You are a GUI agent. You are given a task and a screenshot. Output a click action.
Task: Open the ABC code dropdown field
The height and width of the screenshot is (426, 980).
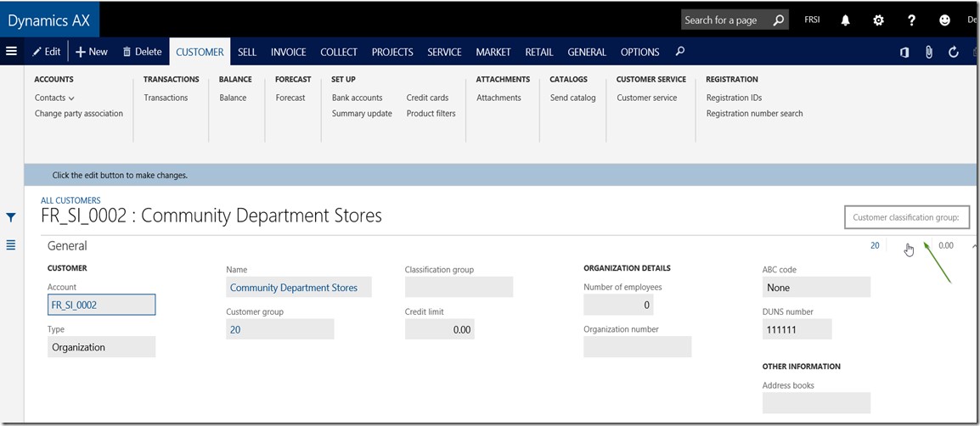point(816,288)
